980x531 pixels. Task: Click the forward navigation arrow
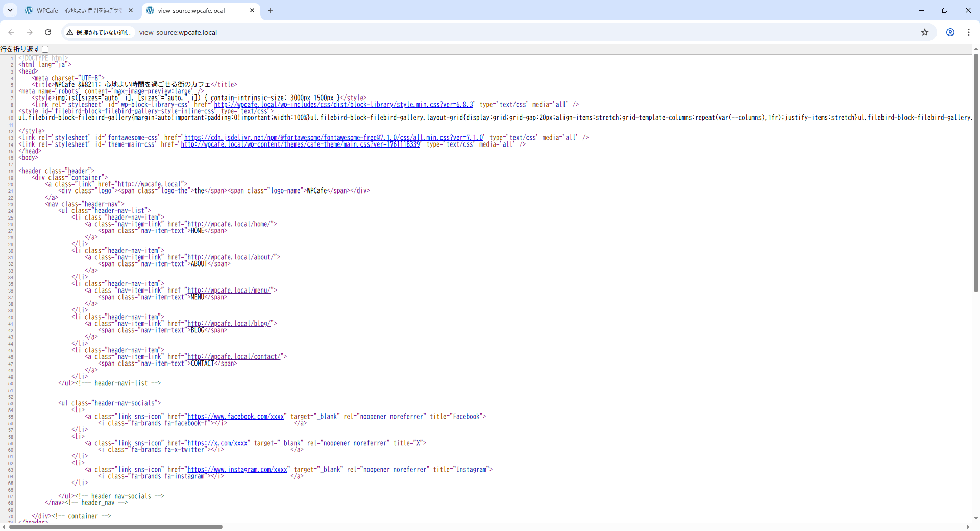tap(30, 32)
